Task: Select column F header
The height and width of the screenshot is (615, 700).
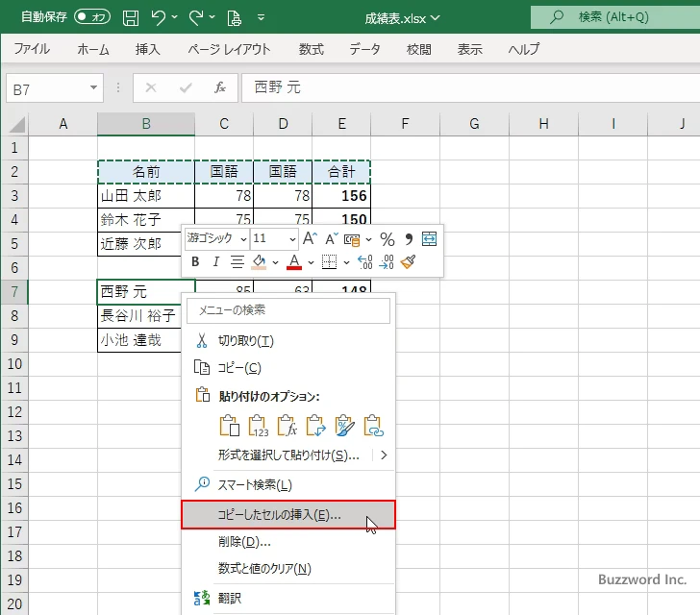Action: (x=405, y=124)
